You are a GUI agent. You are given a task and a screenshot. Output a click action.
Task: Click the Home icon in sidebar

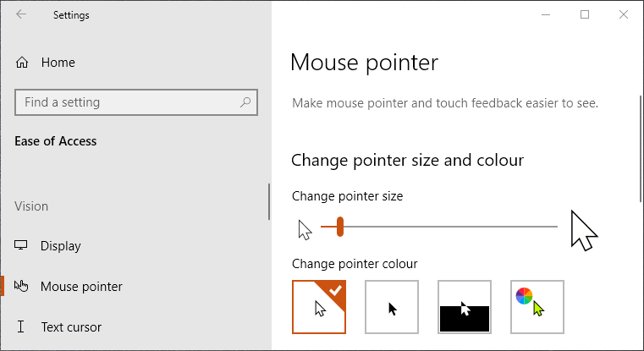22,63
